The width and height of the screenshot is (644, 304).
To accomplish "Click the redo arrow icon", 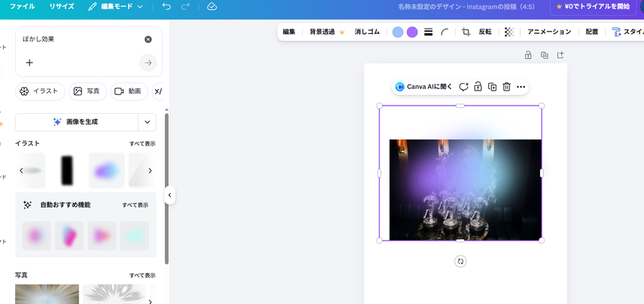I will [x=185, y=7].
